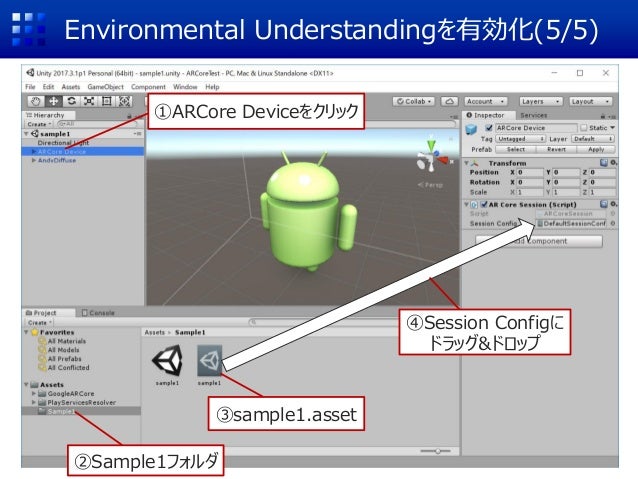Open the Component menu
This screenshot has height=479, width=638.
pos(148,87)
